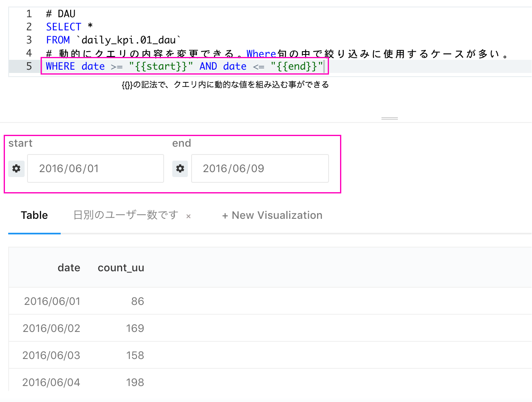Open the 日別のユーザー数です tab
Screen dimensions: 532x402
(x=126, y=216)
